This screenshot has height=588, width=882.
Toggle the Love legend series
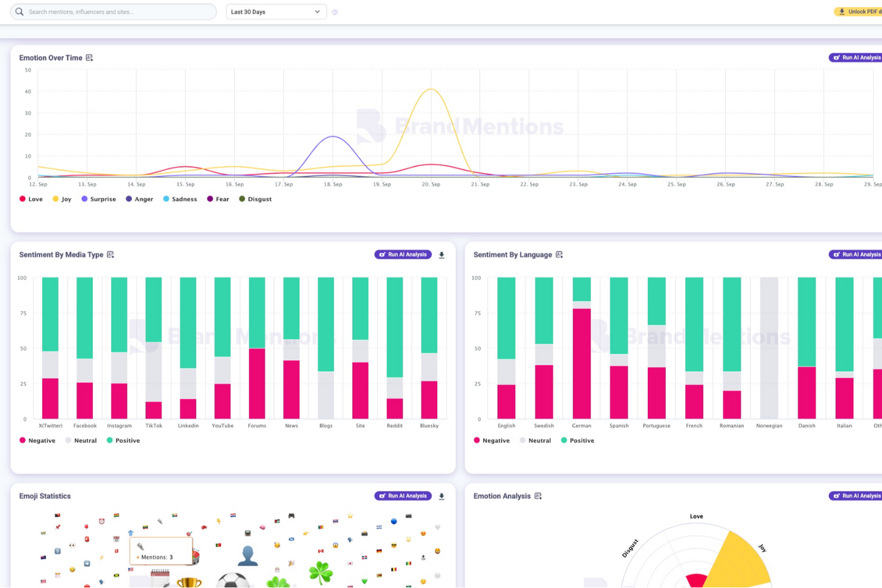pyautogui.click(x=31, y=199)
